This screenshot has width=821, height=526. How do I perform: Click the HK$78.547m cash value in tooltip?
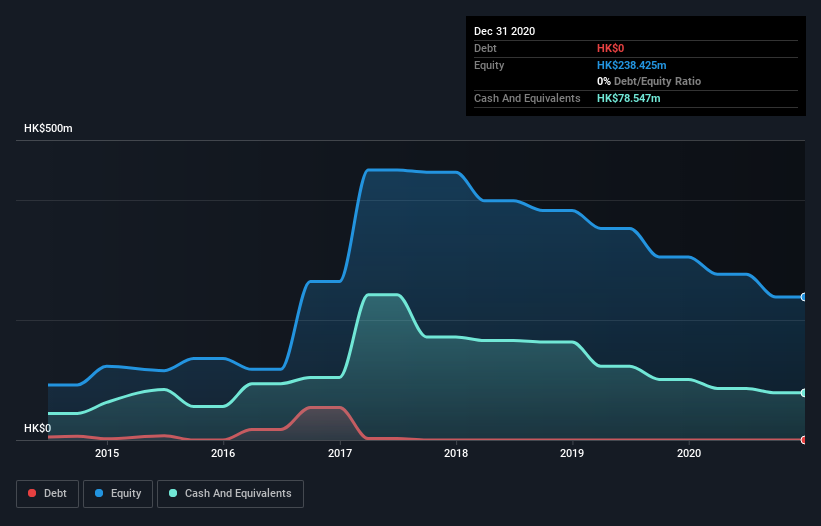click(x=628, y=98)
